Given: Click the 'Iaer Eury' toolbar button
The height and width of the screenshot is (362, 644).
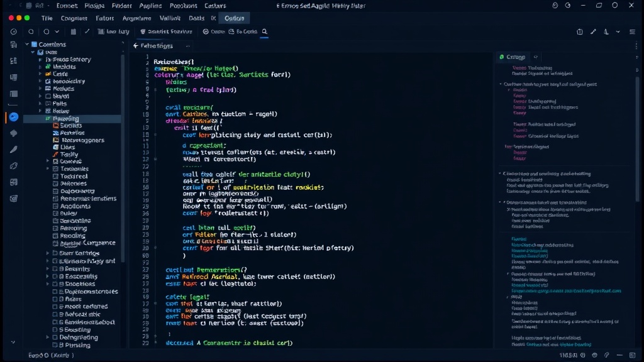Looking at the screenshot, I should (x=113, y=31).
